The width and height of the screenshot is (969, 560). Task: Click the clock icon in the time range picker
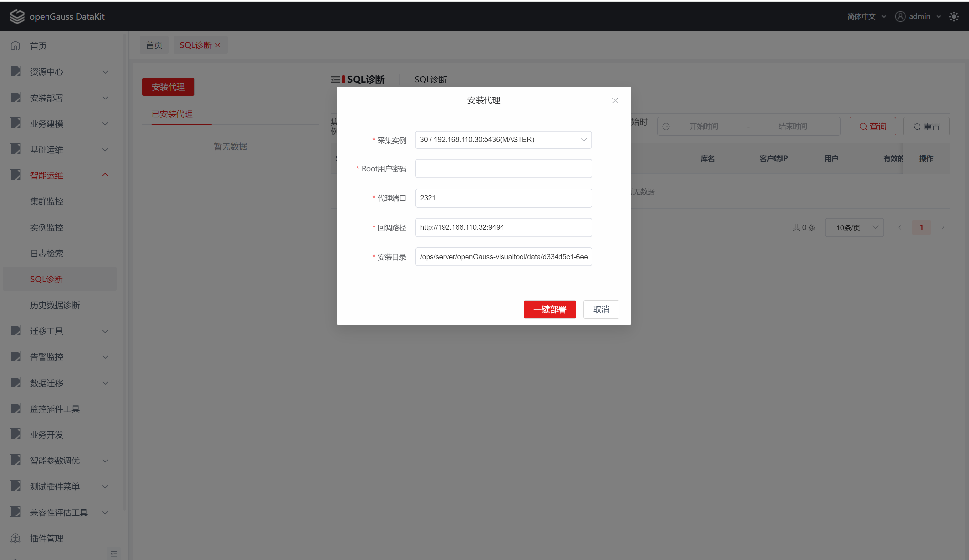pyautogui.click(x=666, y=126)
